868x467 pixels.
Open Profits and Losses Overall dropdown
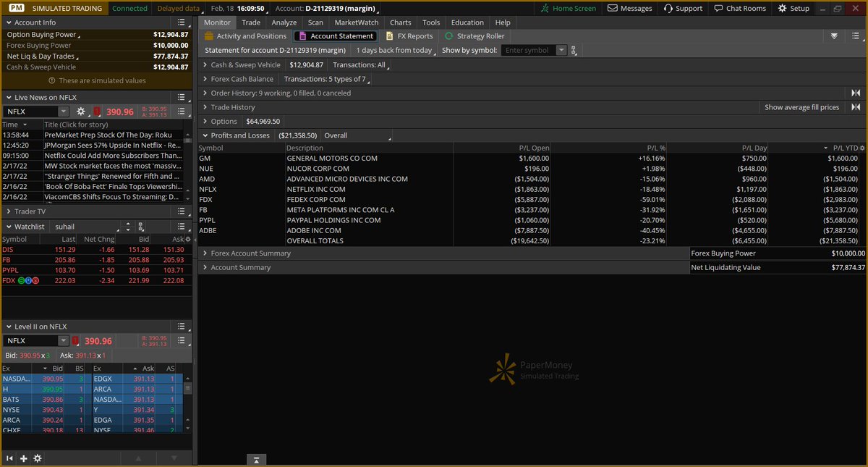tap(357, 135)
